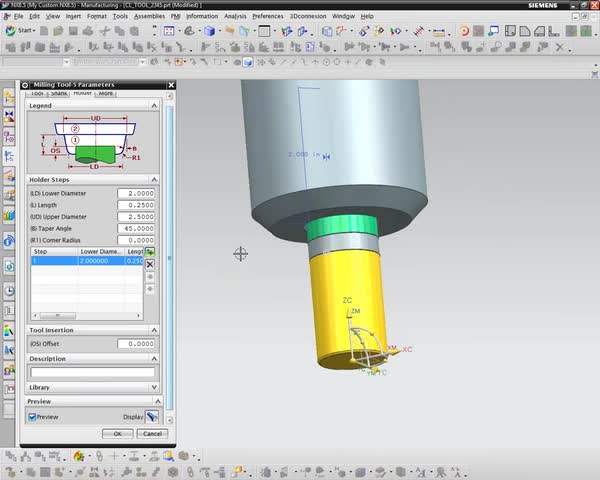
Task: Click the Display preview icon button
Action: tap(152, 417)
